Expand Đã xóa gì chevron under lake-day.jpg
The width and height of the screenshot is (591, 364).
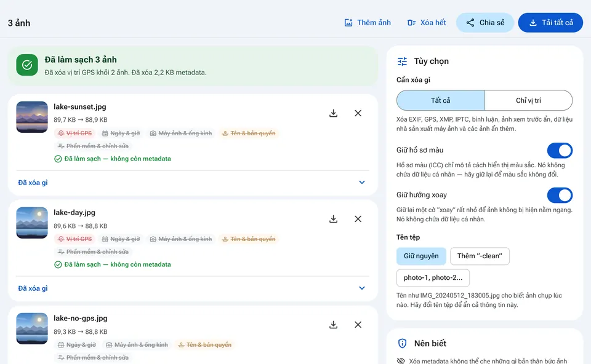coord(362,288)
